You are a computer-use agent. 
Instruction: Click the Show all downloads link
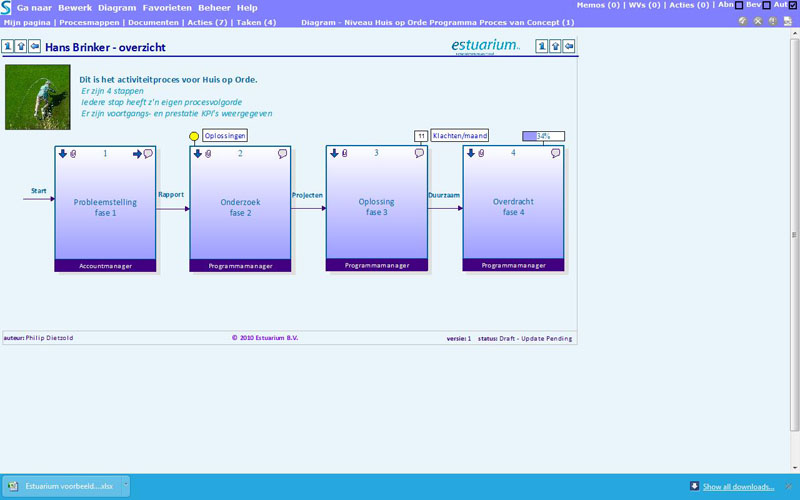(738, 487)
